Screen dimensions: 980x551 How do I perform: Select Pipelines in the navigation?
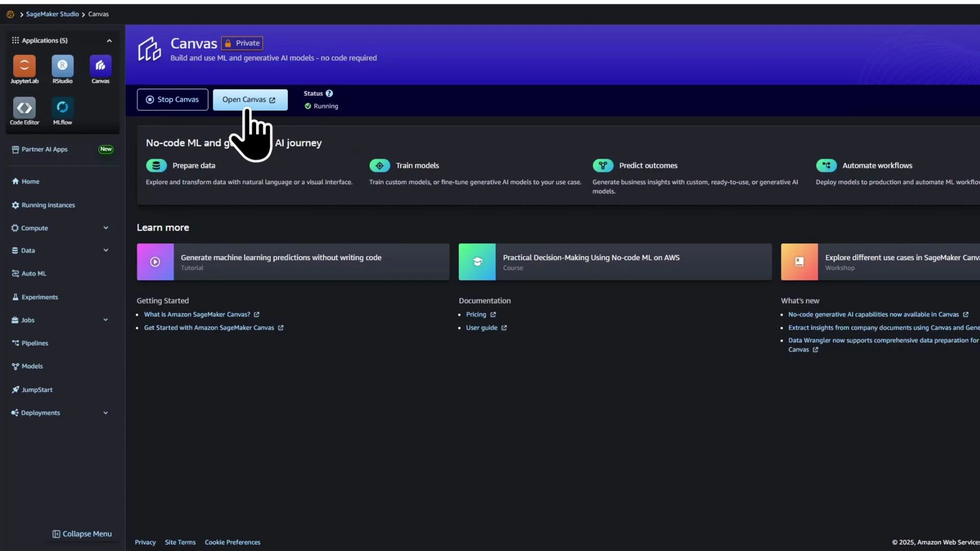coord(35,343)
